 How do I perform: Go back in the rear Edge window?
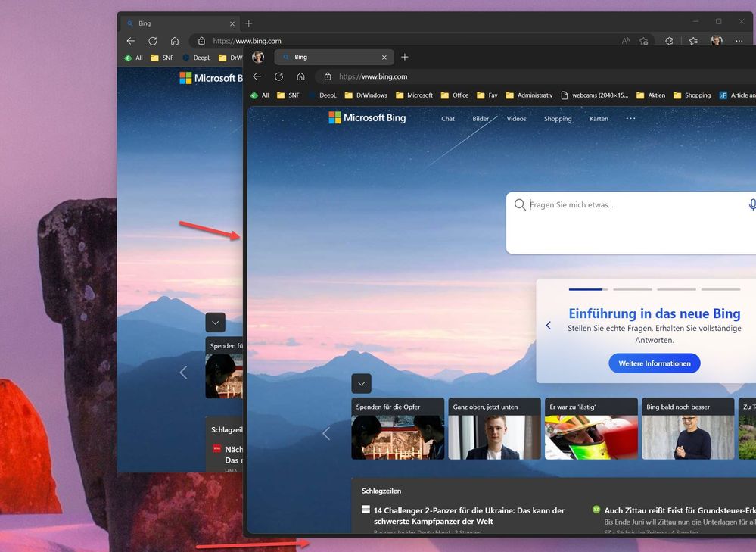point(131,41)
